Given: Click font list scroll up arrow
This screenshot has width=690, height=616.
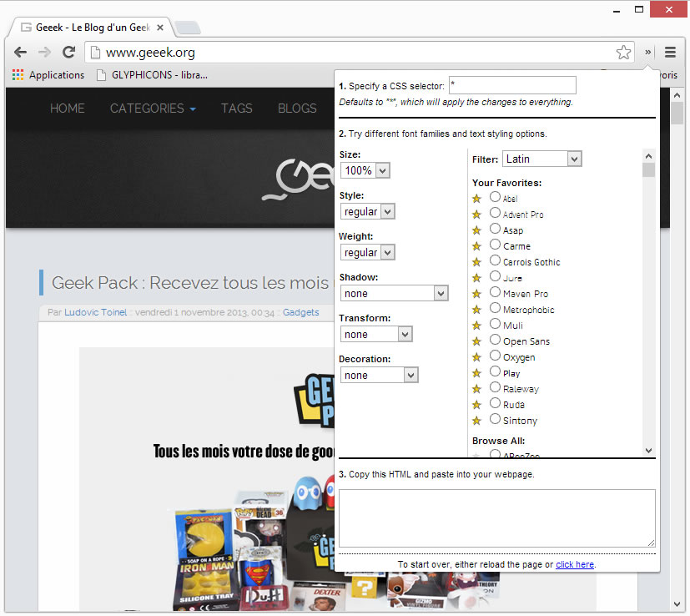Looking at the screenshot, I should coord(648,156).
